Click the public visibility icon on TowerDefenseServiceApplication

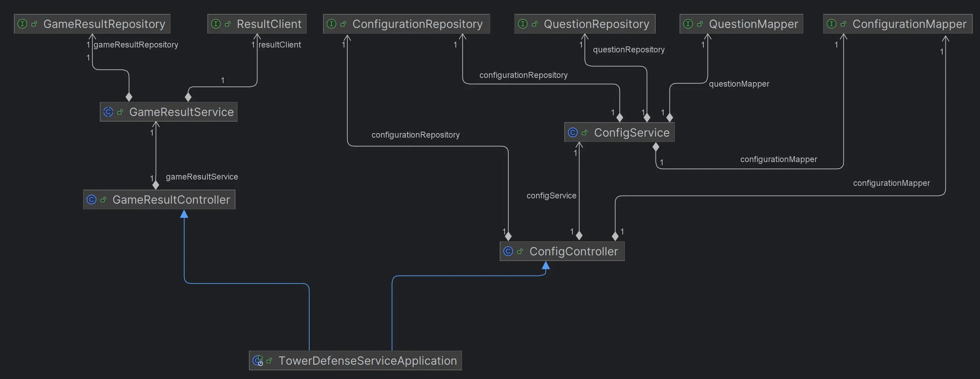pos(269,360)
